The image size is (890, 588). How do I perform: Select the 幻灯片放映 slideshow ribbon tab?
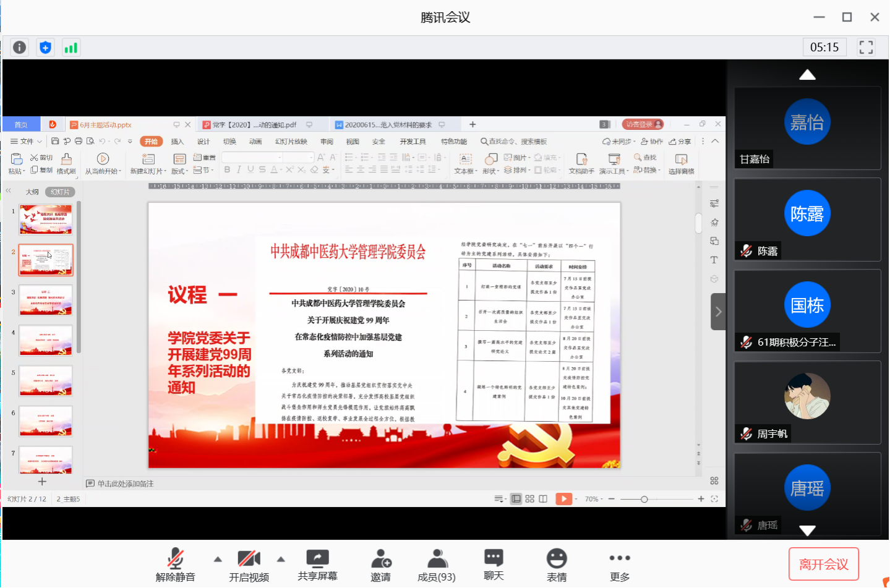click(x=291, y=142)
